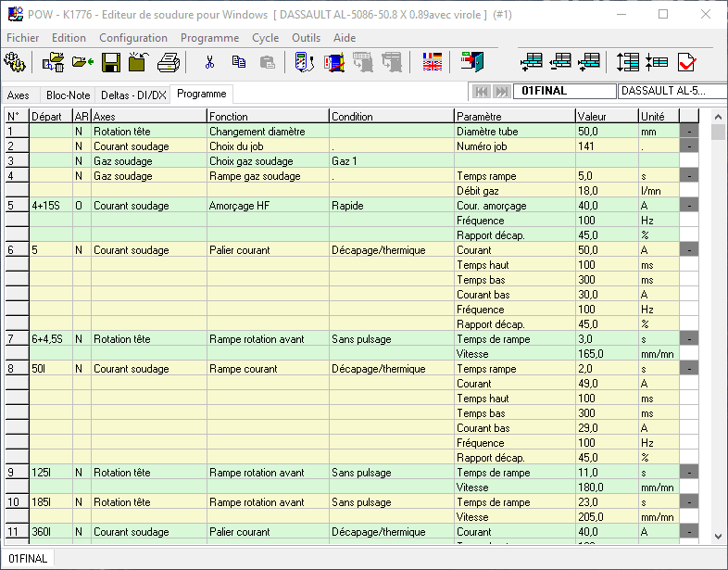Collapse all rows with inward-arrows icon
The image size is (728, 570).
click(x=657, y=62)
